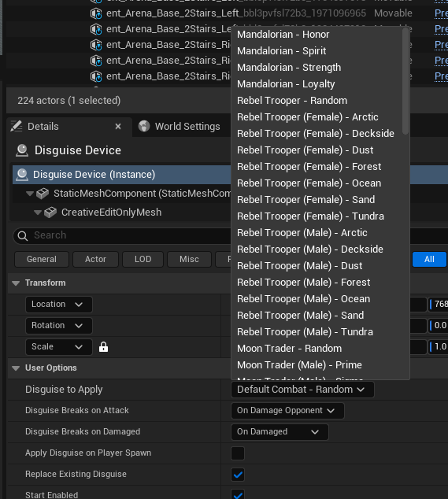Viewport: 448px width, 499px height.
Task: Toggle the Scale ratio lock icon
Action: (x=103, y=347)
